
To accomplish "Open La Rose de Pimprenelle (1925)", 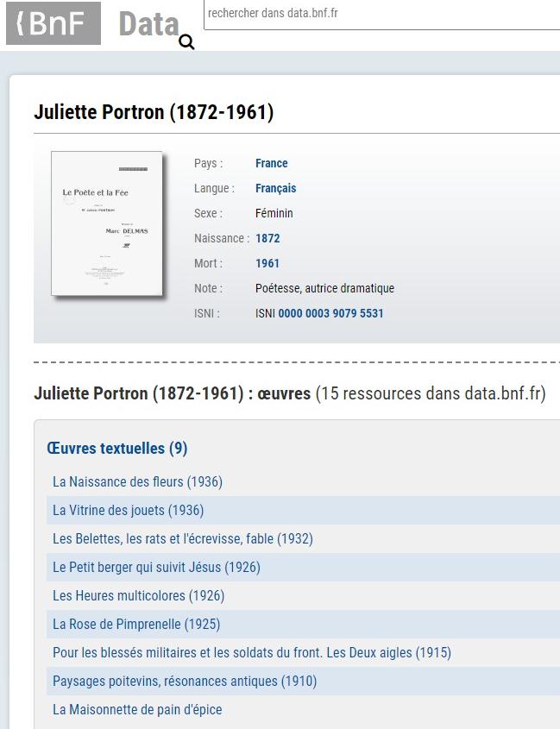I will pos(136,624).
